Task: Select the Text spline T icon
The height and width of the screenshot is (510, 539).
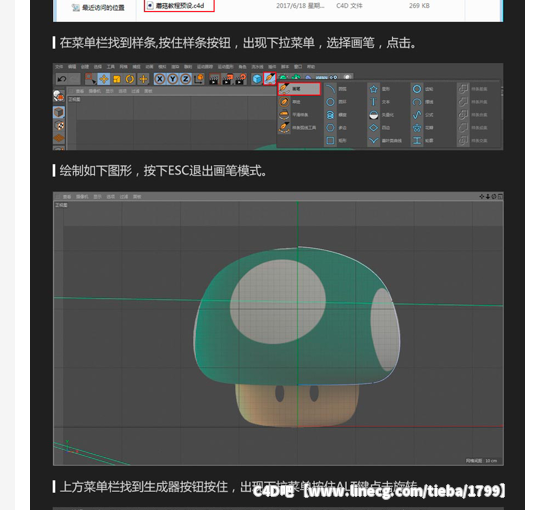Action: tap(374, 102)
